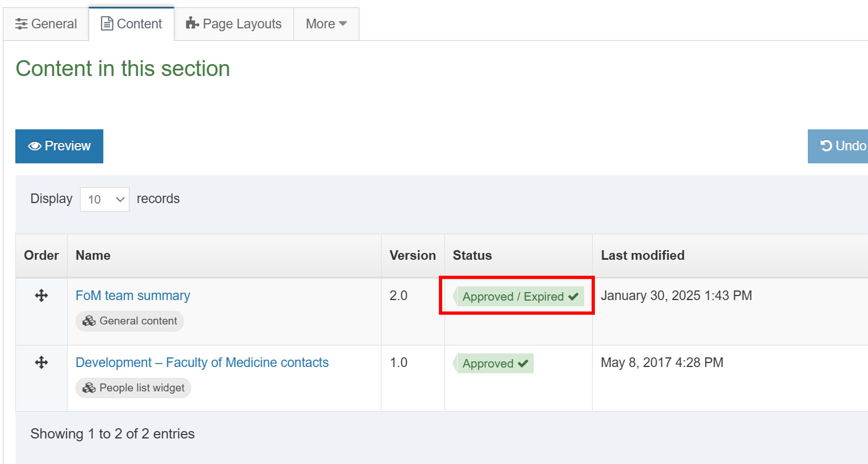The width and height of the screenshot is (868, 464).
Task: Click move handle for Development contacts row
Action: (41, 362)
